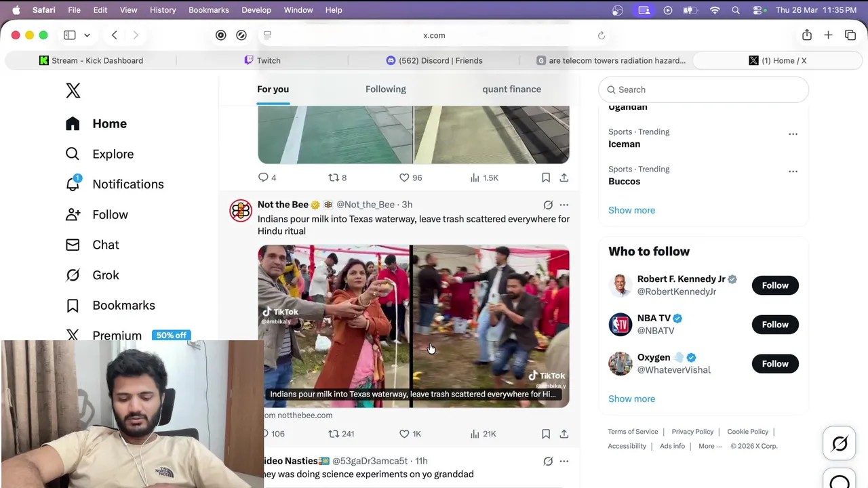This screenshot has width=868, height=488.
Task: Click Safari share button
Action: pos(806,35)
